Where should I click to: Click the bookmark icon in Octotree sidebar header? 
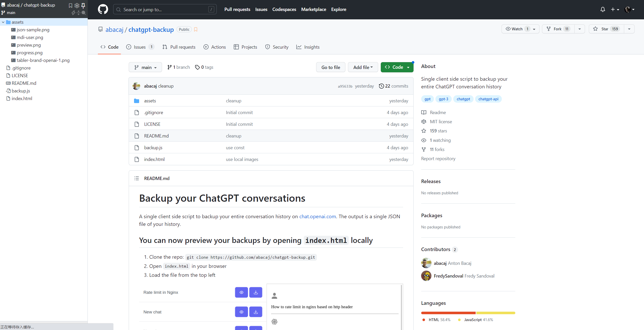pyautogui.click(x=70, y=5)
